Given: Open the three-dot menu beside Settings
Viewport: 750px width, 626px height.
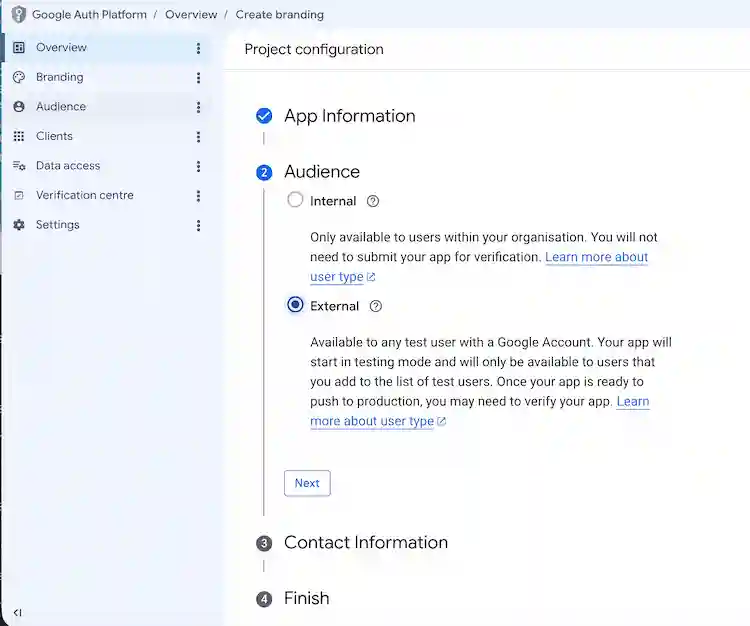Looking at the screenshot, I should [x=199, y=226].
